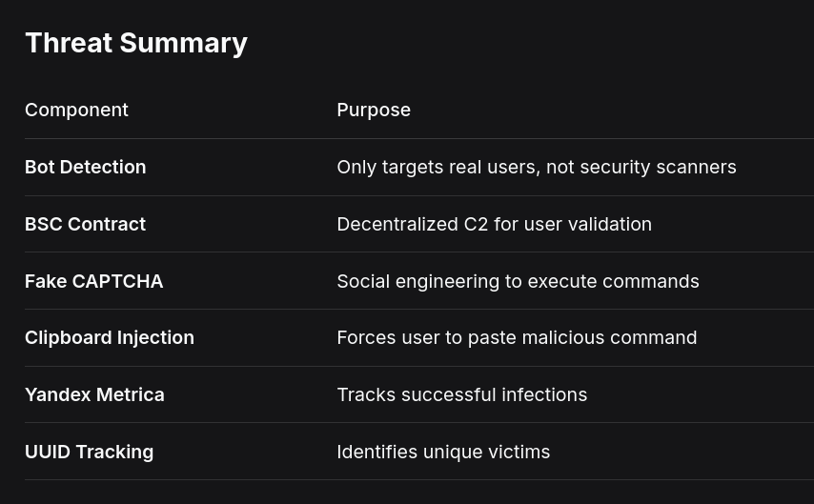Click the Yandex Metrica component cell
The image size is (814, 504).
point(94,395)
